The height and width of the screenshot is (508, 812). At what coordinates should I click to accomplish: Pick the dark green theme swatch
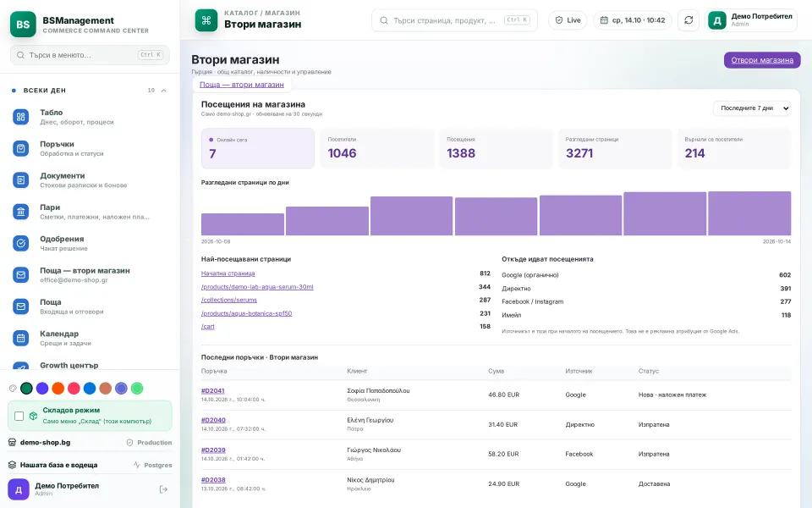[26, 389]
